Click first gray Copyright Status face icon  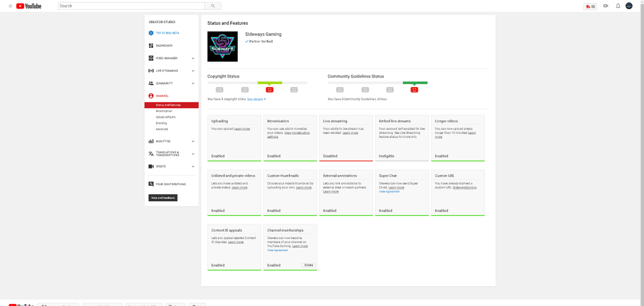pos(219,90)
